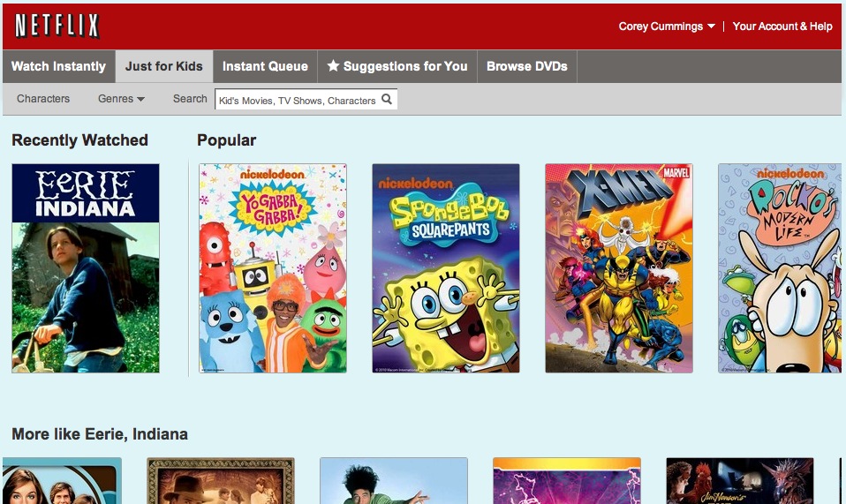Expand the Genres dropdown

121,99
